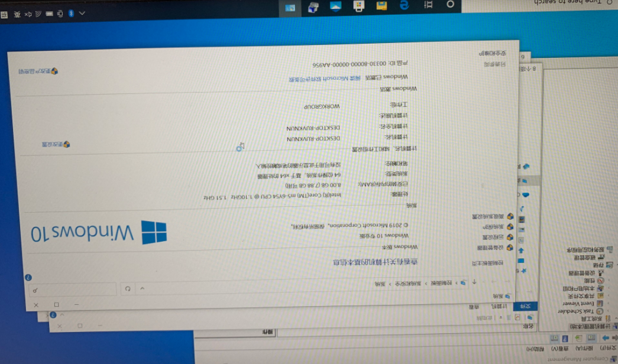Open 帮助(H) menu in Computer Management

tap(536, 349)
